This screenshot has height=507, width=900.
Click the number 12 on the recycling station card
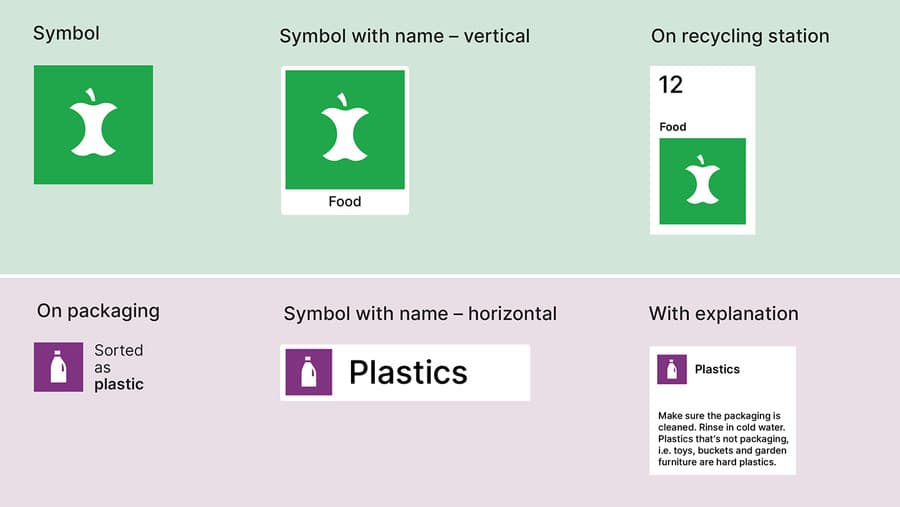671,85
